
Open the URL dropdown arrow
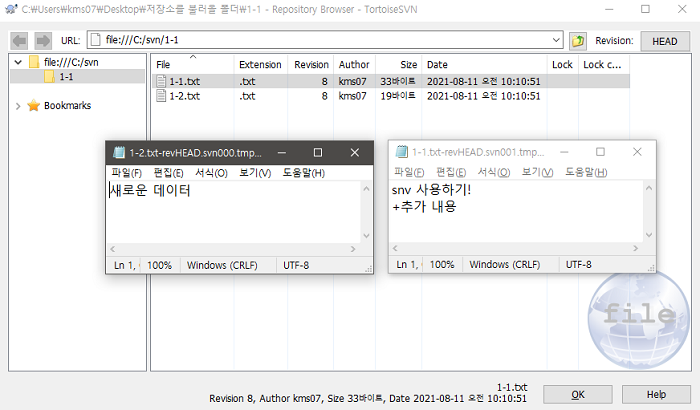click(556, 41)
